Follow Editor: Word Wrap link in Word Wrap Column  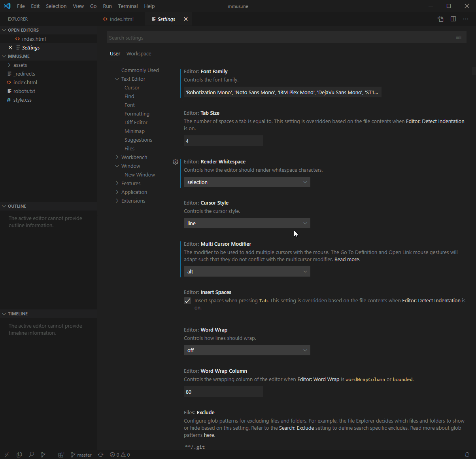click(318, 379)
